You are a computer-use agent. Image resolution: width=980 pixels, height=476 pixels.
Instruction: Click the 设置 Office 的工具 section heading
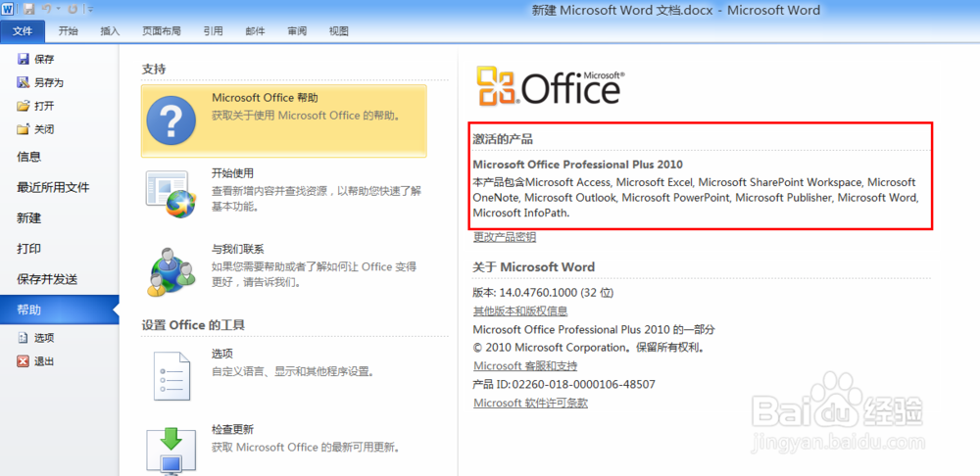[x=193, y=325]
